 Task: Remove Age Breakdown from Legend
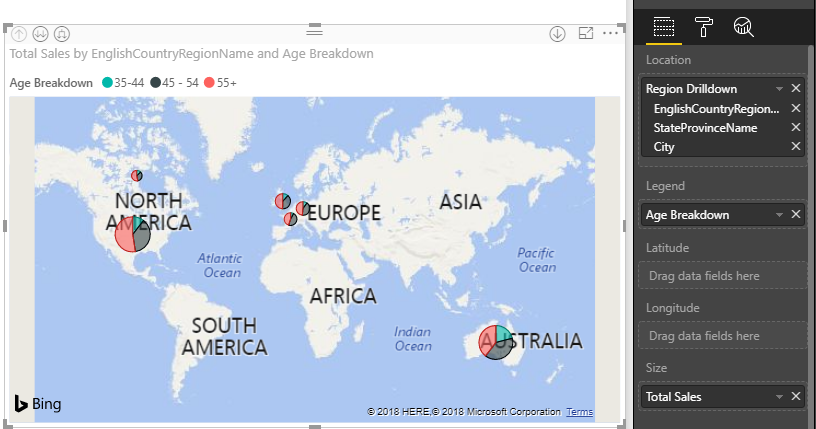click(x=796, y=214)
